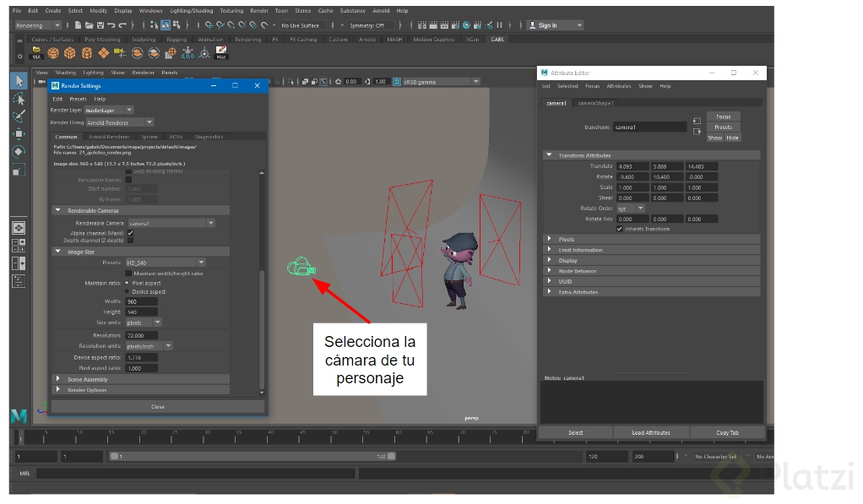This screenshot has width=863, height=504.
Task: Click the Resolution value field
Action: [x=142, y=336]
